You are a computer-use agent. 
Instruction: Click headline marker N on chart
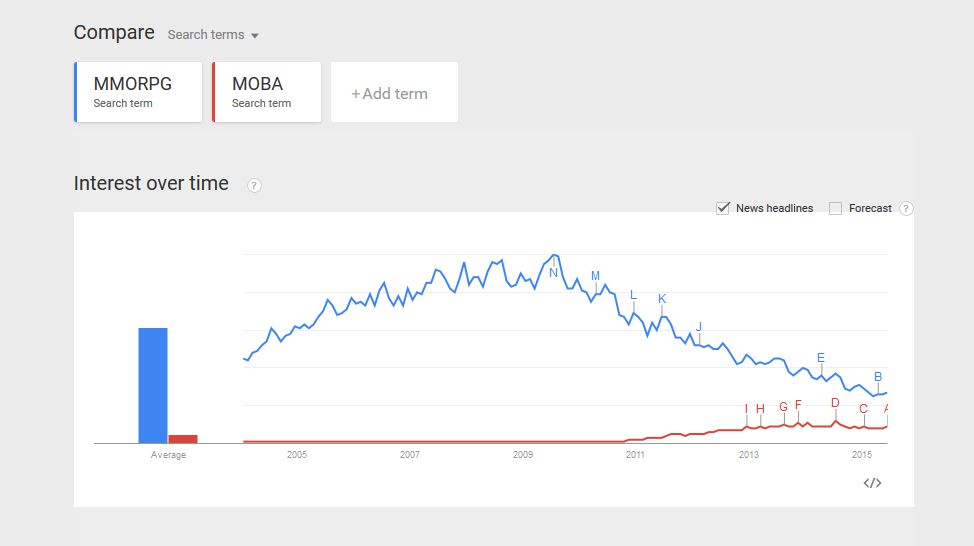click(553, 272)
